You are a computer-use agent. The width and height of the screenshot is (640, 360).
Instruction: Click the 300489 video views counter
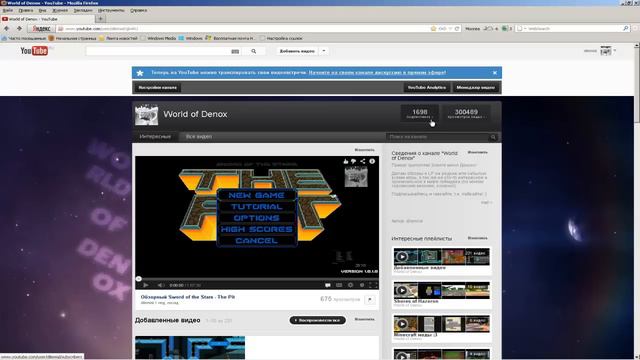click(466, 113)
